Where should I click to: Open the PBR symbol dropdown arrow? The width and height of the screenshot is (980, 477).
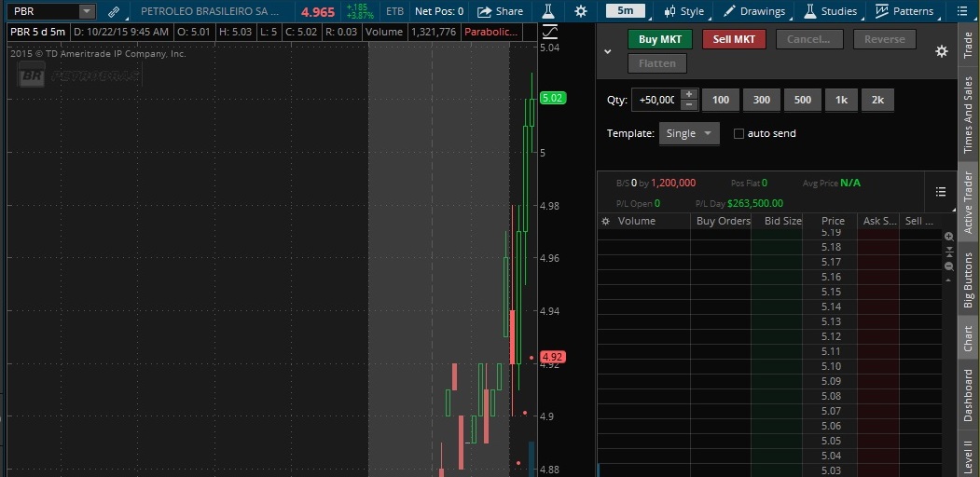coord(87,11)
